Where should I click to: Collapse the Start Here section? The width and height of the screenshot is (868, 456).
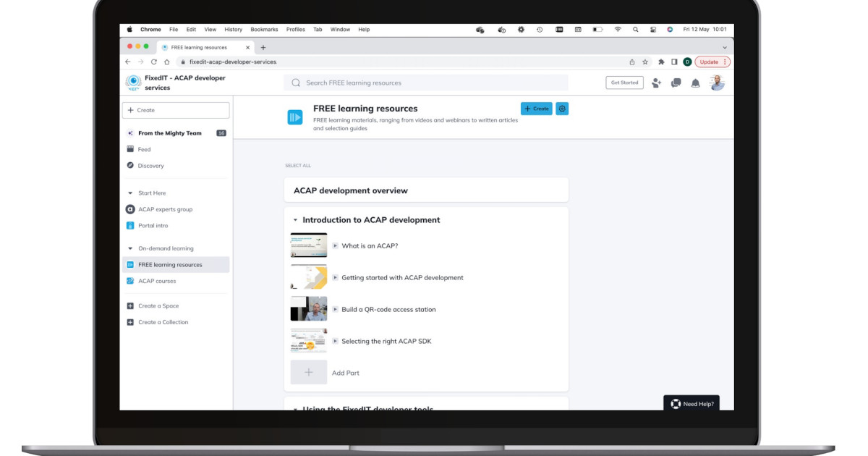tap(130, 193)
